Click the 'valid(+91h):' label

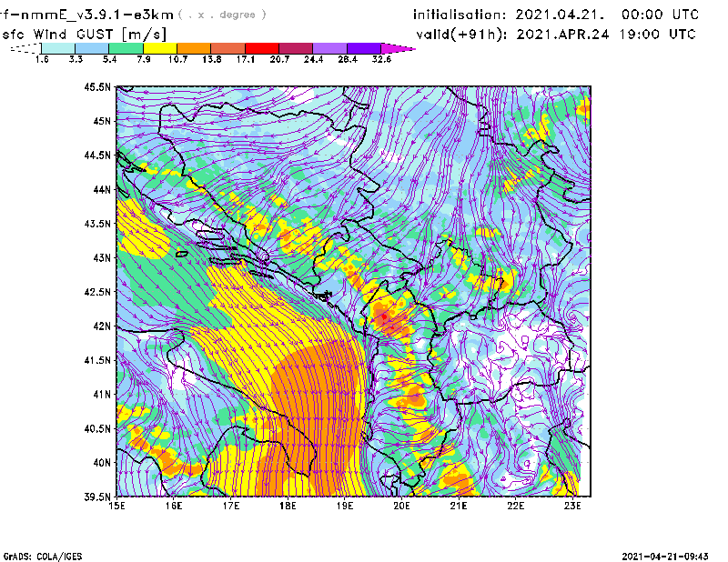(x=462, y=35)
